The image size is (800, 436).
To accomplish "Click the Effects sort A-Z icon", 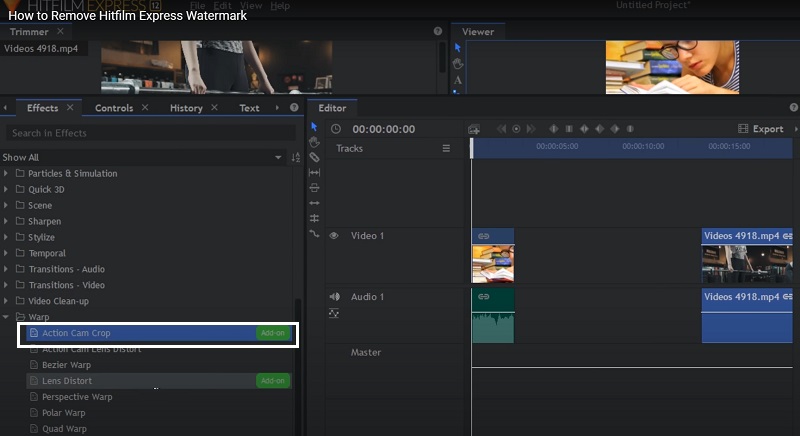I will (295, 158).
